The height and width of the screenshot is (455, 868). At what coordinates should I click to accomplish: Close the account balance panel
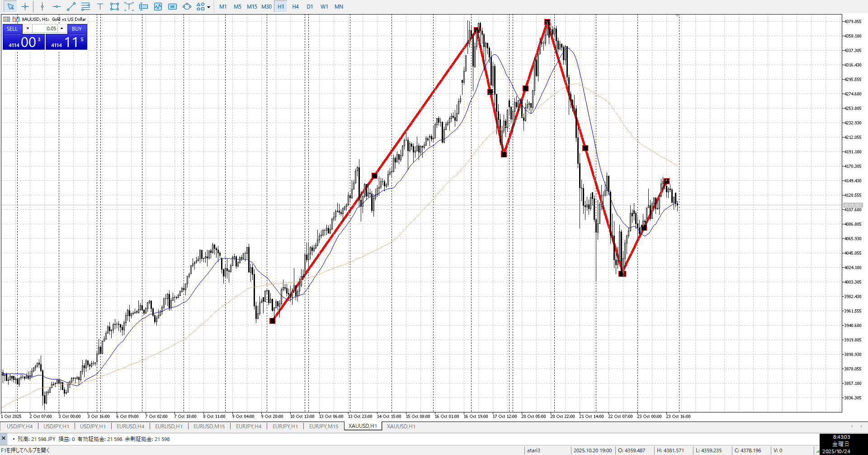(4, 438)
